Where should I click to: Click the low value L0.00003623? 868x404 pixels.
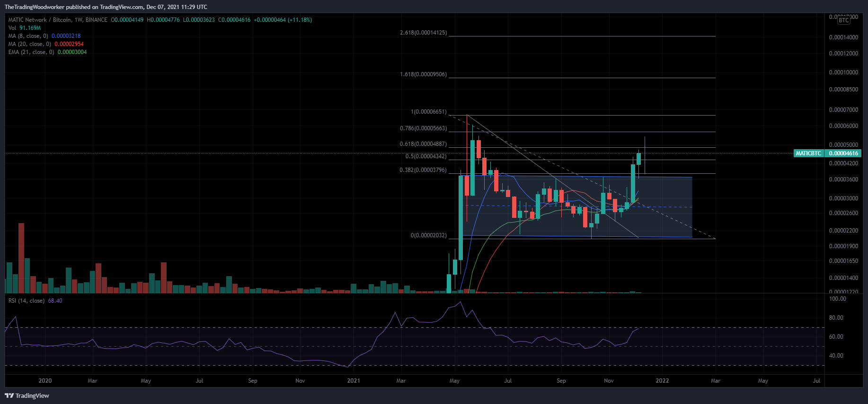[x=199, y=20]
